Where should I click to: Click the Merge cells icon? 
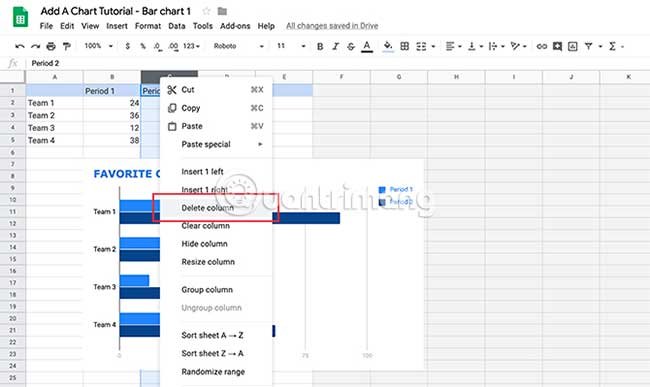pyautogui.click(x=421, y=46)
